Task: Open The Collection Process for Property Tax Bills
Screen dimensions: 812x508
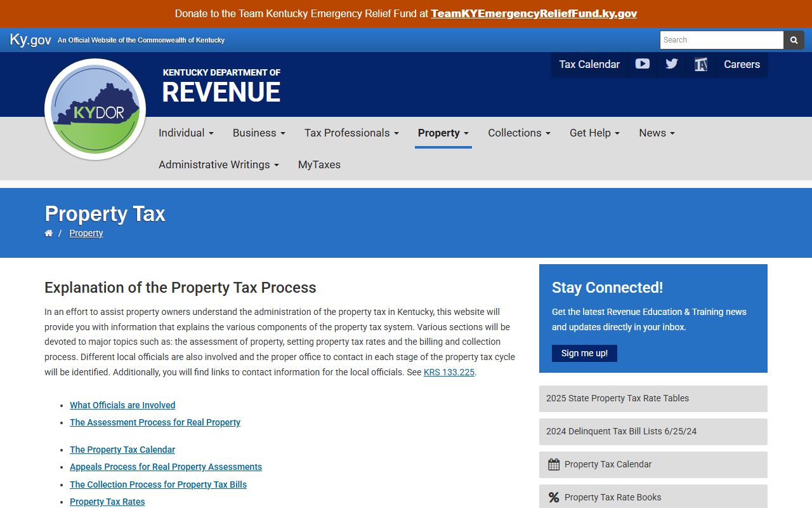Action: [x=158, y=485]
